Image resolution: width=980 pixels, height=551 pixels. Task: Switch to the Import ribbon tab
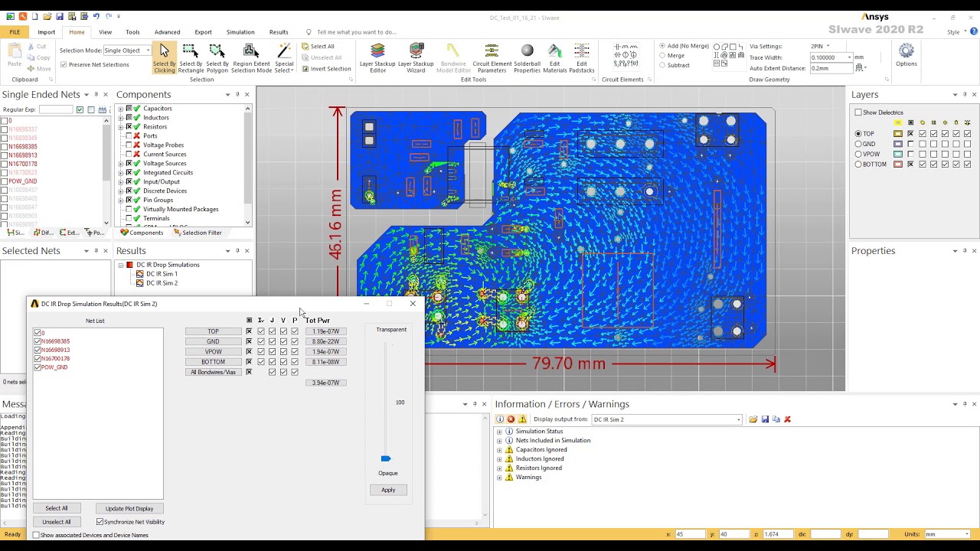click(x=46, y=32)
